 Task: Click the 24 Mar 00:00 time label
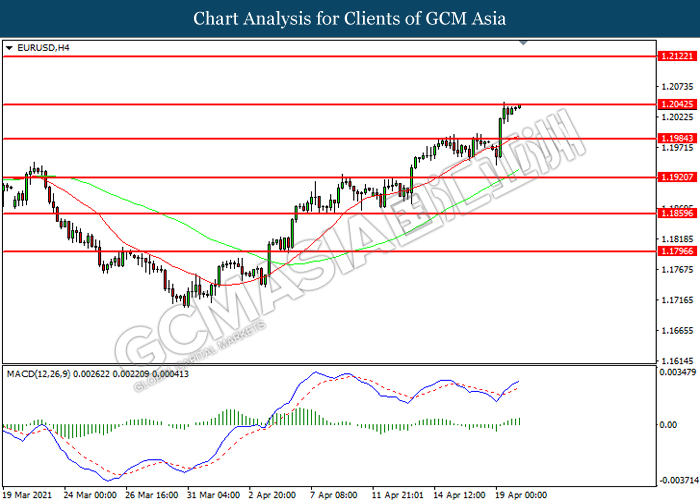click(x=90, y=495)
